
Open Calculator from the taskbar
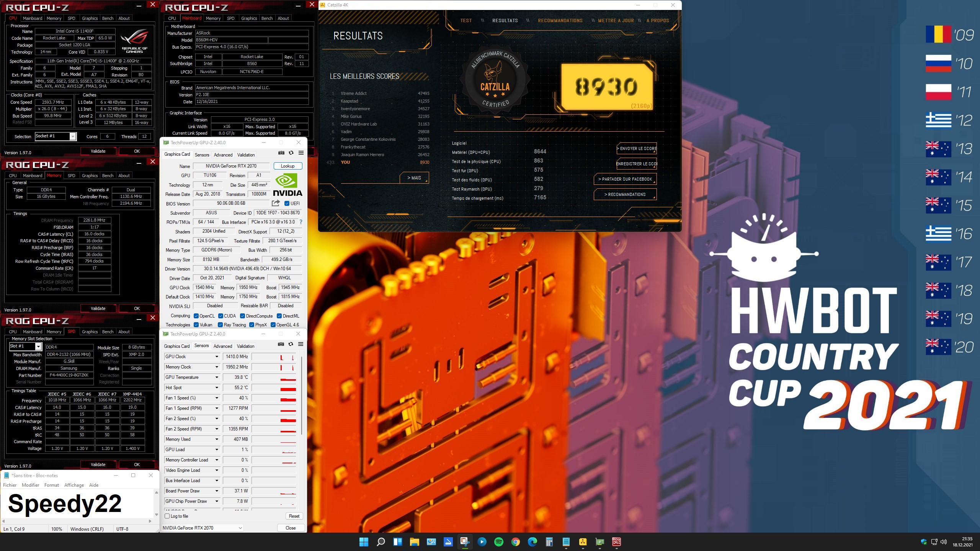[549, 542]
